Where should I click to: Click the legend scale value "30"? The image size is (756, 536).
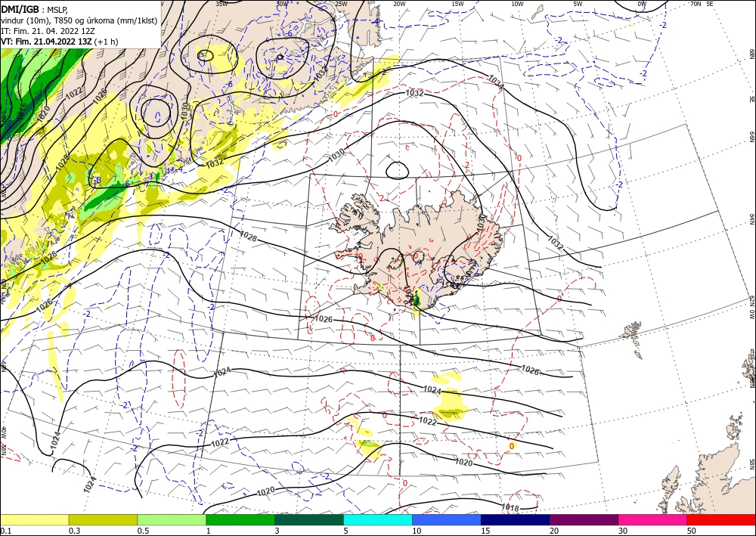(623, 531)
